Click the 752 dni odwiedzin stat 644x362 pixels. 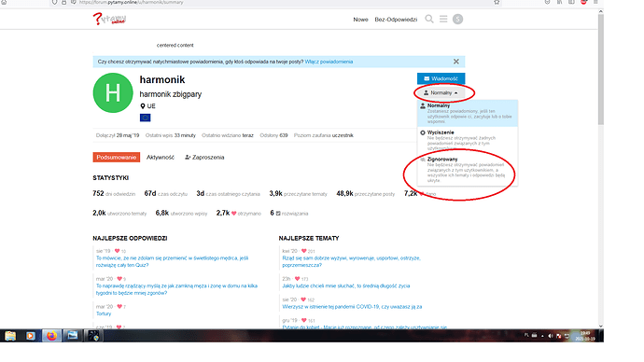114,194
